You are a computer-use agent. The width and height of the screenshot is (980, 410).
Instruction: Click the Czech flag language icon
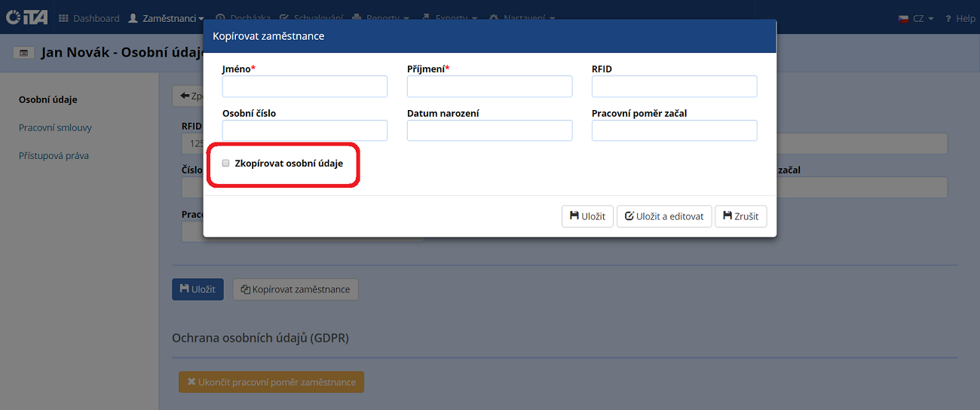click(903, 19)
